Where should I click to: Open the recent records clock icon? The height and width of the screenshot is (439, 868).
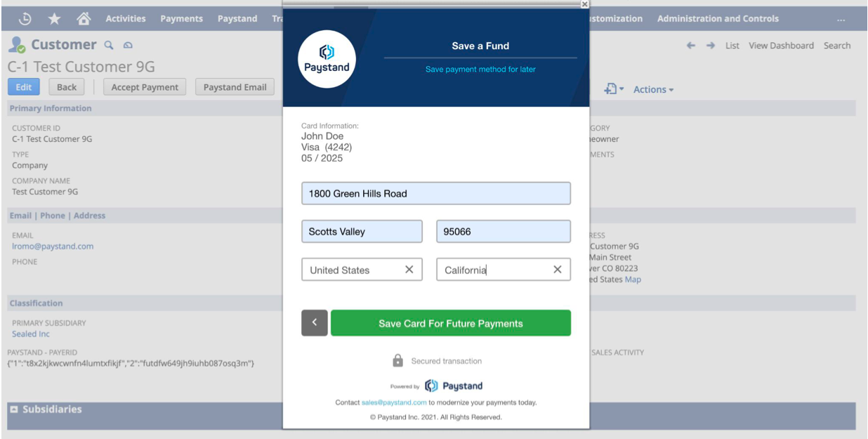pyautogui.click(x=25, y=19)
